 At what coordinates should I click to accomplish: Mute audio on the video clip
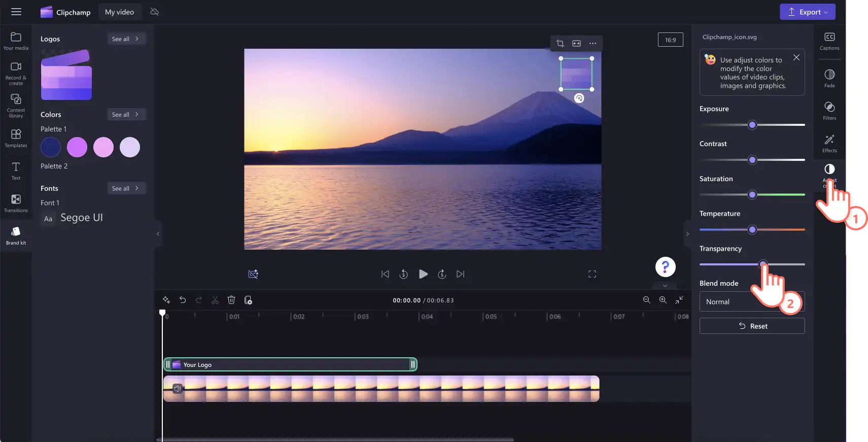tap(178, 389)
